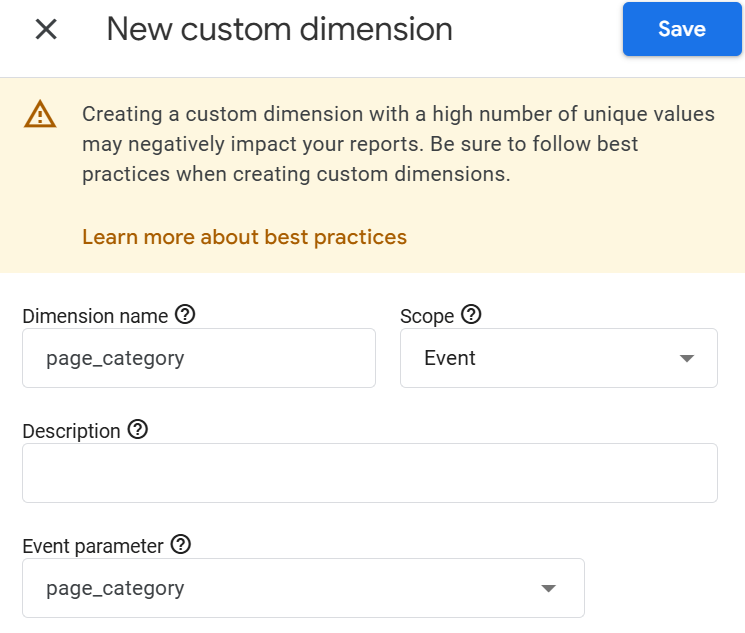Open the Event parameter combo box

280,588
